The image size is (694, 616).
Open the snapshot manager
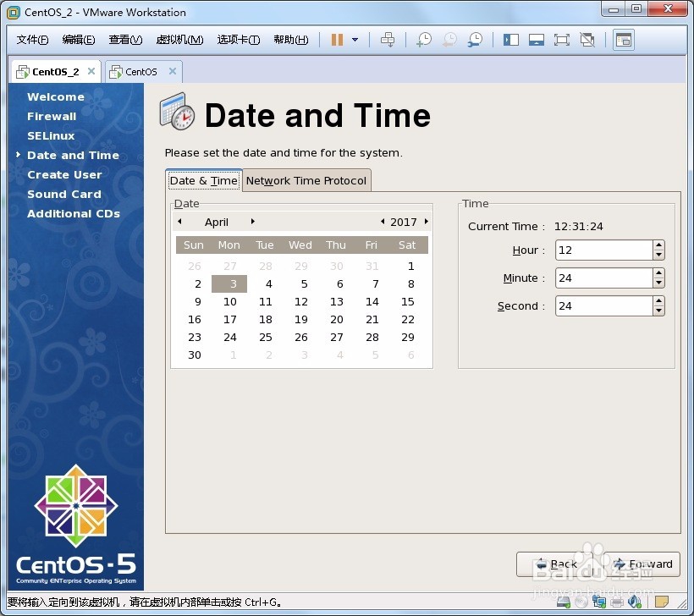(476, 40)
